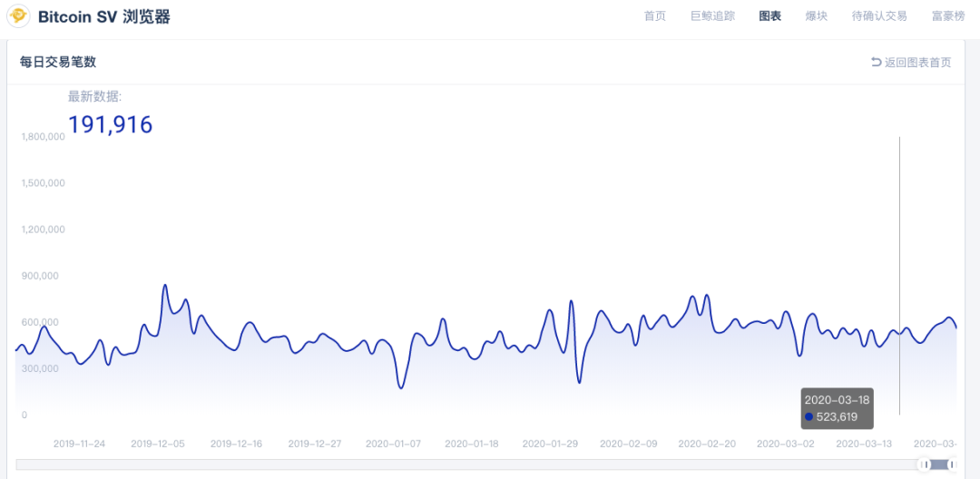Open the 首页 navigation item
980x479 pixels.
pos(654,16)
